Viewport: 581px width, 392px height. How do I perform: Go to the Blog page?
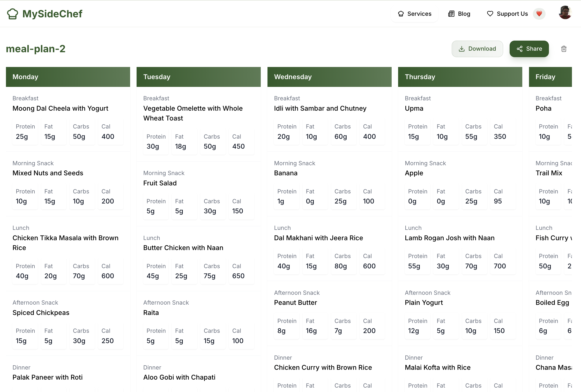pyautogui.click(x=459, y=14)
